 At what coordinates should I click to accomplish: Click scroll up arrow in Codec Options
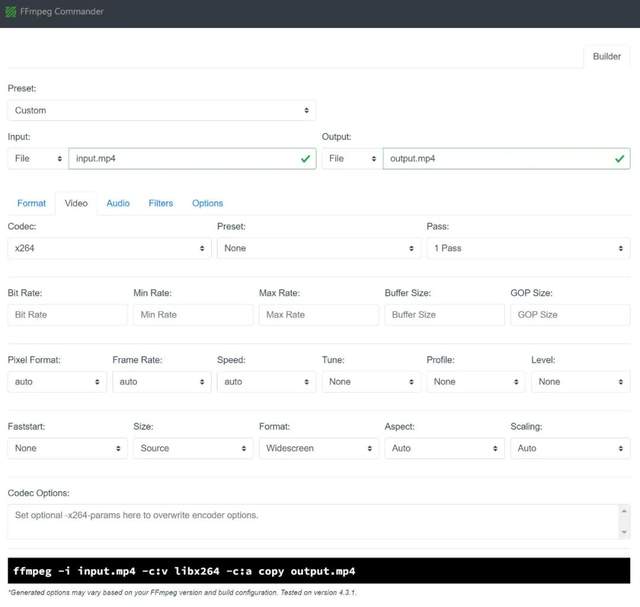[624, 511]
